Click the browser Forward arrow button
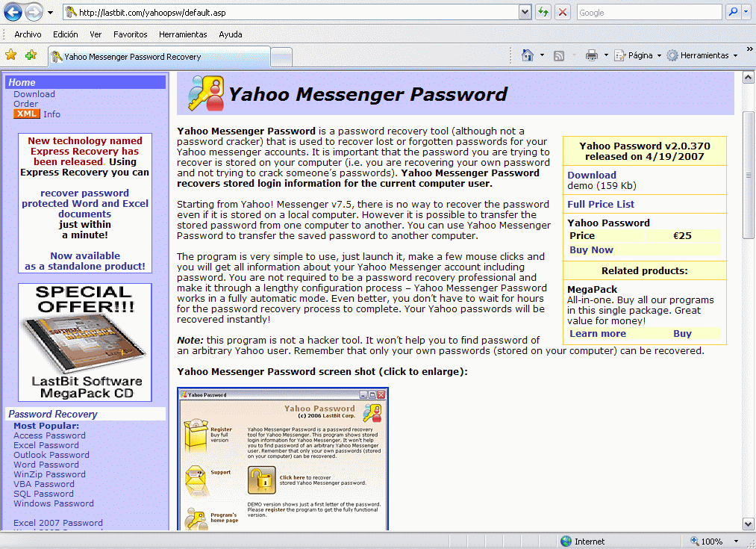This screenshot has width=756, height=549. point(34,12)
